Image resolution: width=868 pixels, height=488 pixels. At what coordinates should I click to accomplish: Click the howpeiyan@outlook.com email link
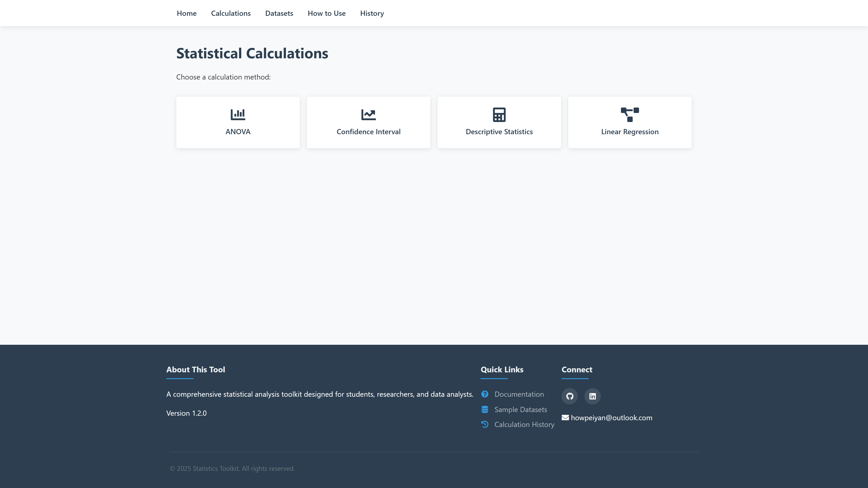[x=611, y=418]
